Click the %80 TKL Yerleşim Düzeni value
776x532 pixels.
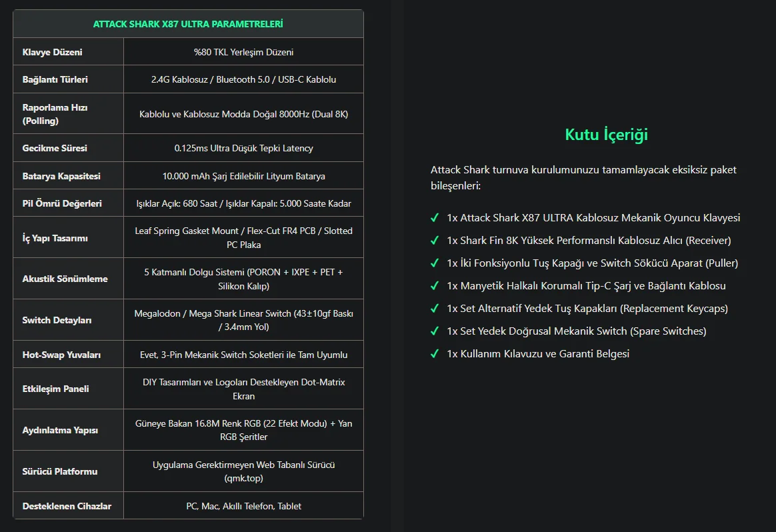(243, 52)
